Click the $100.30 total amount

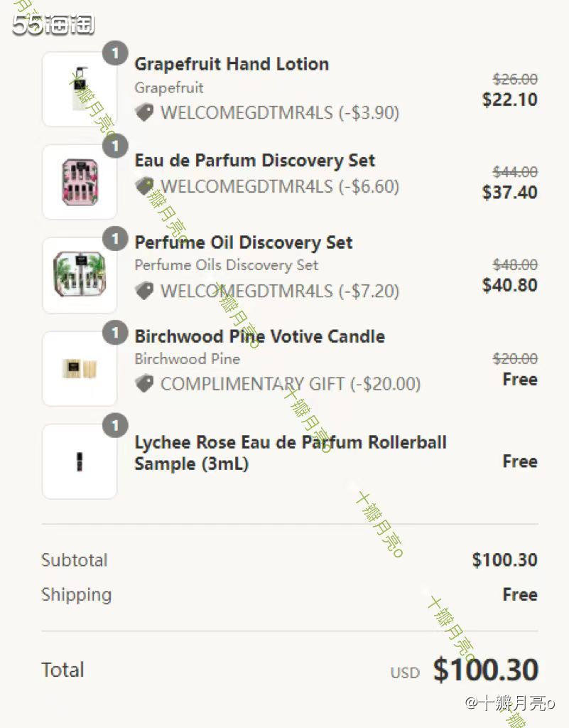pos(485,670)
